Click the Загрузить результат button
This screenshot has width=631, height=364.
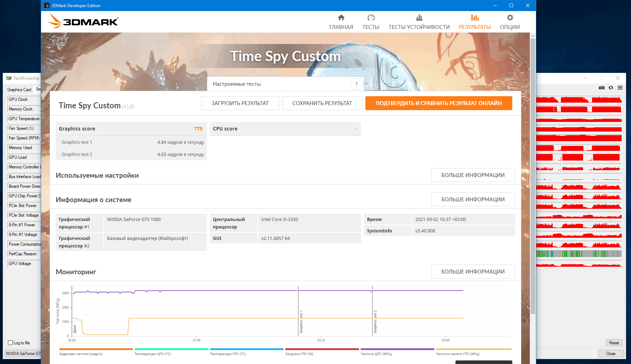coord(240,103)
